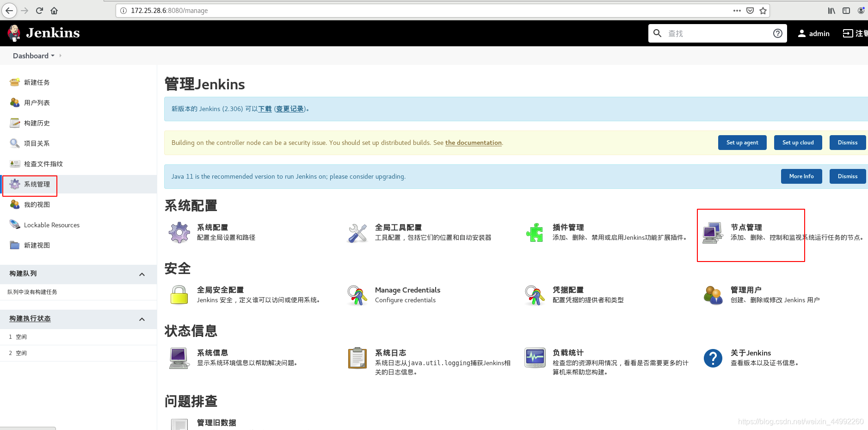
Task: Click the 我的视图 icon in sidebar
Action: click(15, 205)
